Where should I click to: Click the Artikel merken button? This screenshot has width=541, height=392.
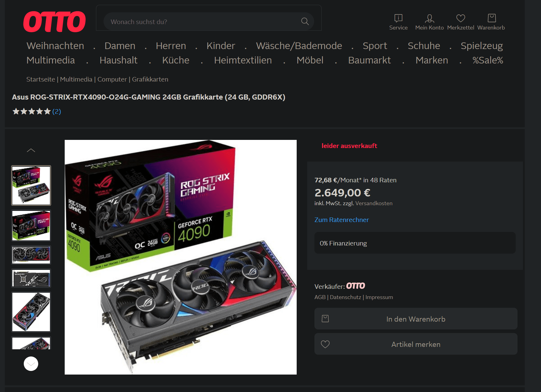click(416, 344)
